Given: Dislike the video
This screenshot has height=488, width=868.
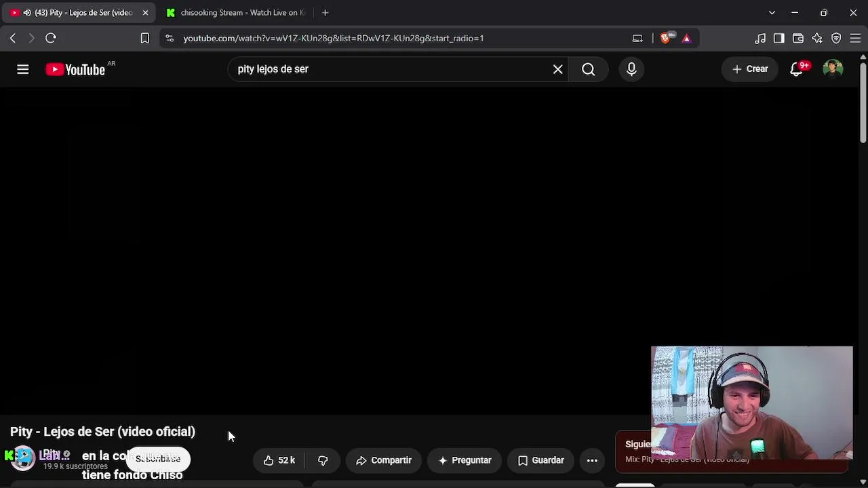Looking at the screenshot, I should (x=323, y=460).
